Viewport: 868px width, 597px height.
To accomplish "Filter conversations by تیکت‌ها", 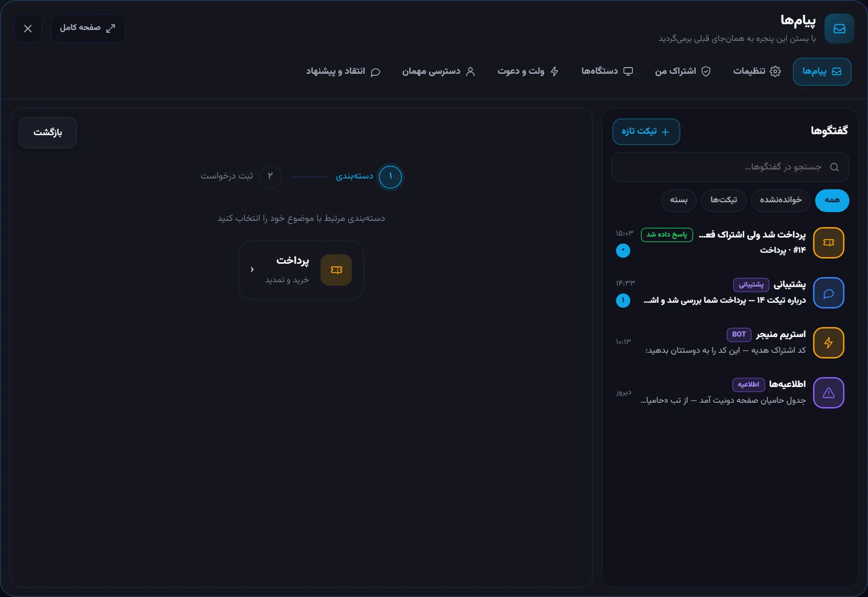I will [723, 200].
